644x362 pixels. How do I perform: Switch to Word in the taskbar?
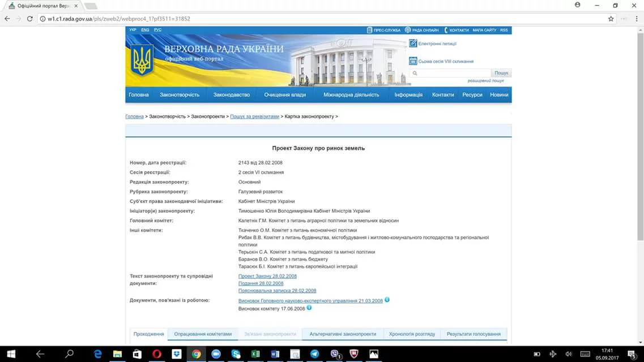(x=275, y=354)
